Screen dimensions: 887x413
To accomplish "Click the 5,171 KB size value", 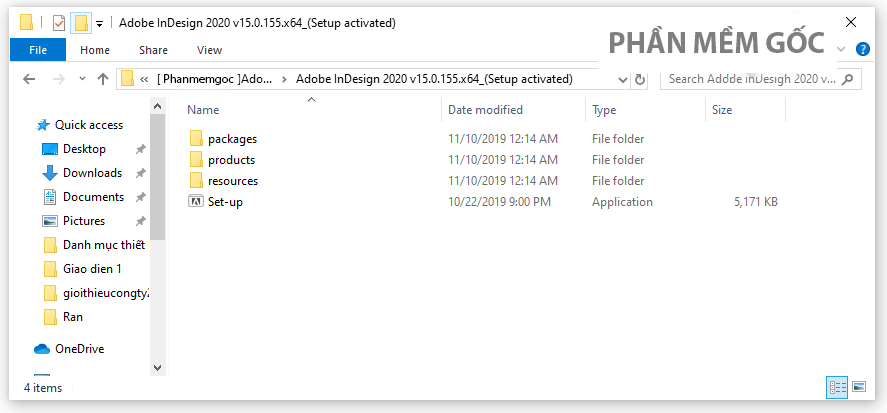I will tap(756, 201).
